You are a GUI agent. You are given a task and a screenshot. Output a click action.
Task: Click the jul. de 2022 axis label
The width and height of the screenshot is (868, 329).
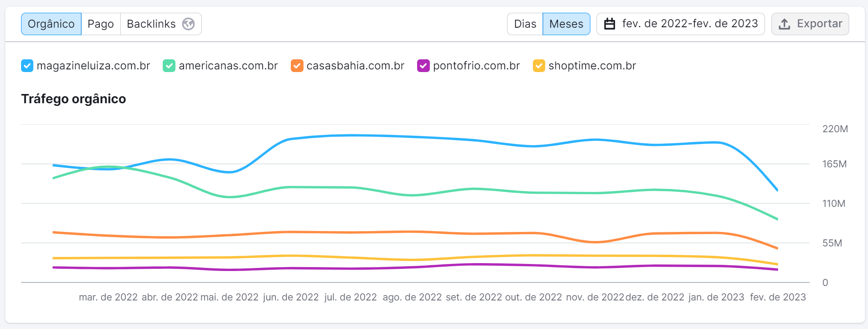[x=350, y=297]
